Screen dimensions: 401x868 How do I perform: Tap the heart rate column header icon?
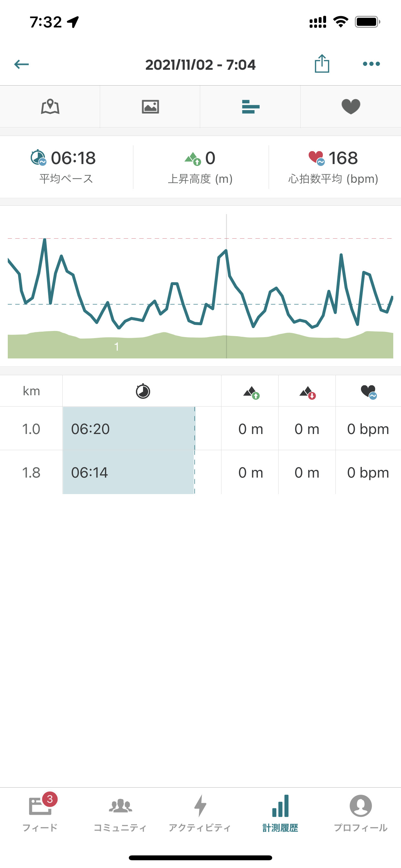(368, 392)
